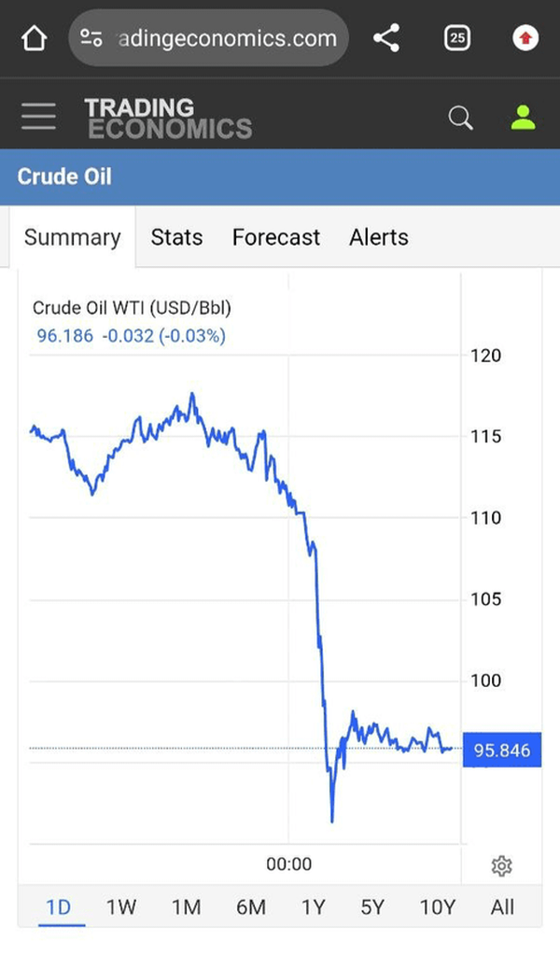The image size is (560, 969).
Task: Open the green user account icon
Action: [x=524, y=118]
